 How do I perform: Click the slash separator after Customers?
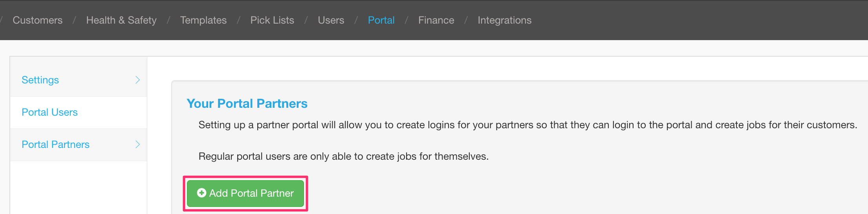(74, 20)
